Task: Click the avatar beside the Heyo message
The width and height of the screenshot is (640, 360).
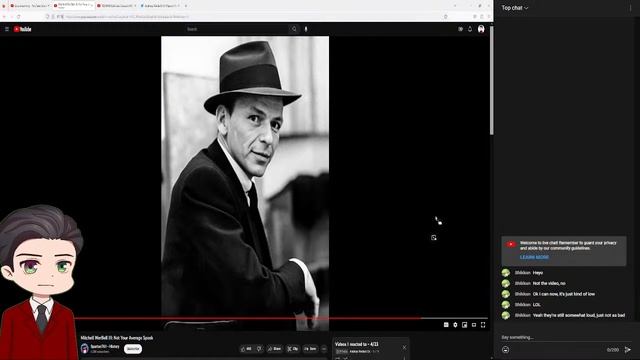Action: [x=506, y=273]
